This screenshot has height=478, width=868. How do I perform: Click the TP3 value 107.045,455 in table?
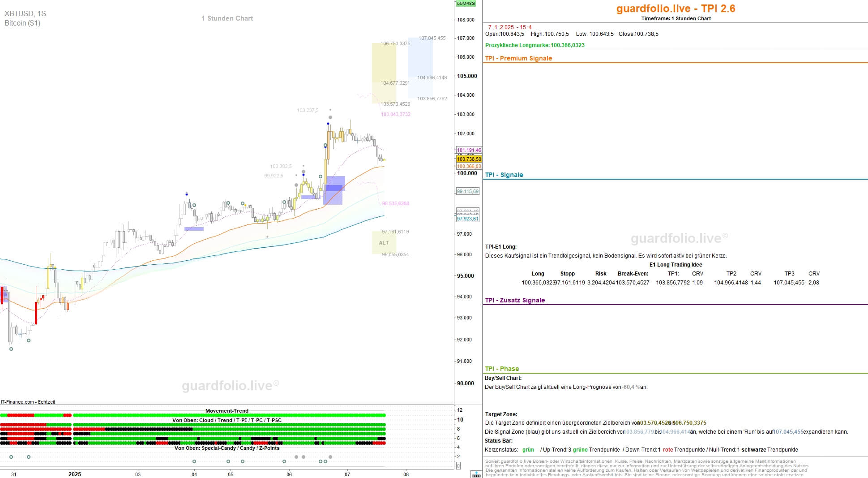[x=789, y=283]
